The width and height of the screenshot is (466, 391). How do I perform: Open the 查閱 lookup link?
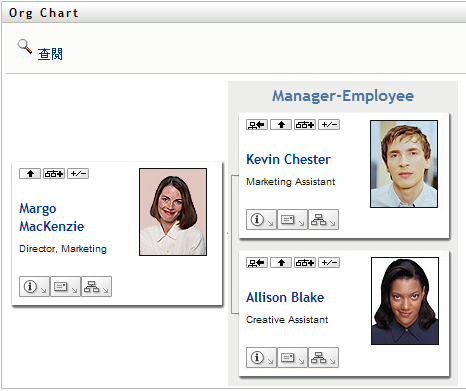click(x=50, y=54)
